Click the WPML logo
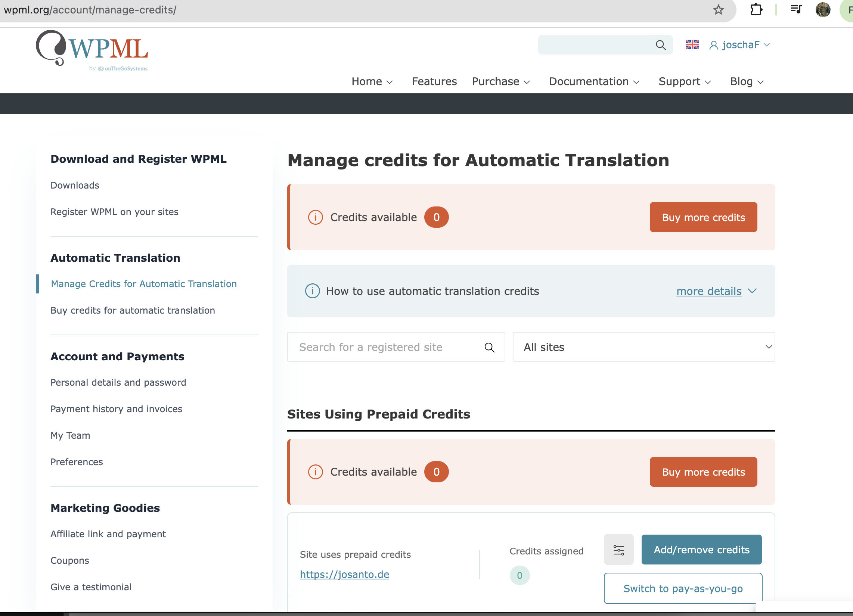Viewport: 853px width, 616px height. (92, 50)
